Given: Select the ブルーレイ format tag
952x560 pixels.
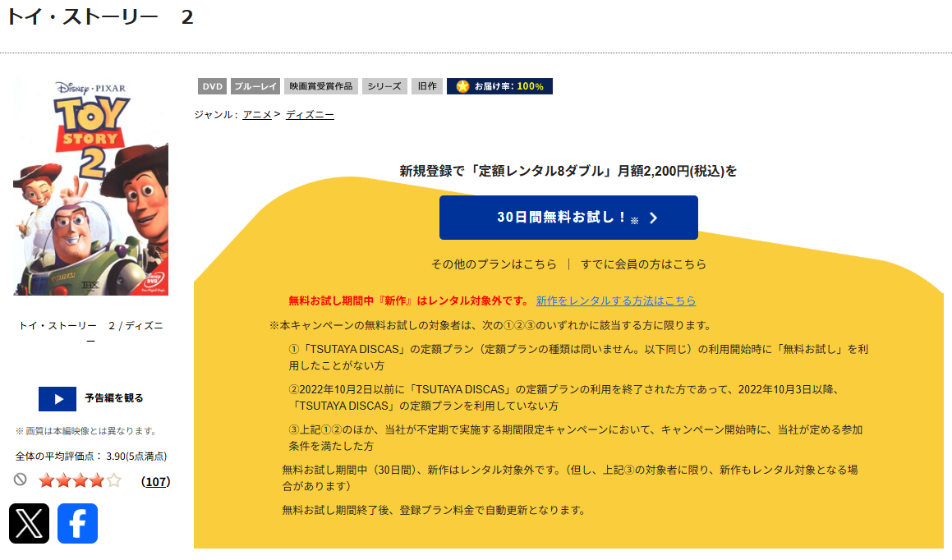Looking at the screenshot, I should click(255, 86).
